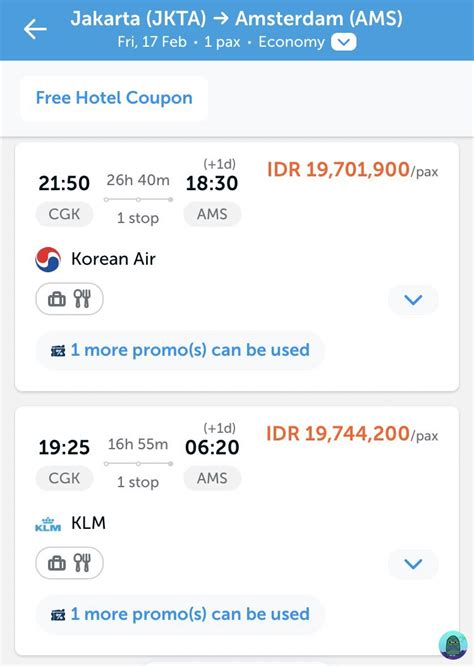This screenshot has width=474, height=666.
Task: Tap the Korean Air baggage icon
Action: 57,299
